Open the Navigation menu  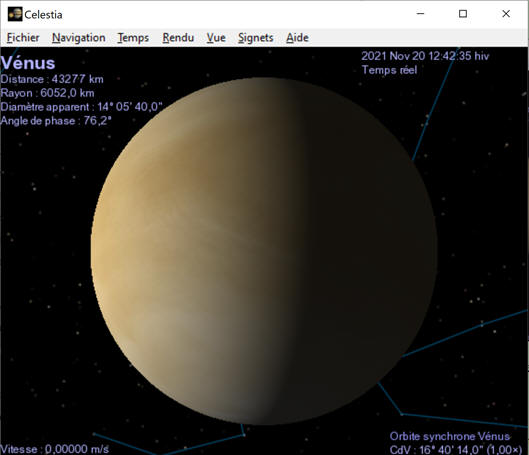coord(79,37)
